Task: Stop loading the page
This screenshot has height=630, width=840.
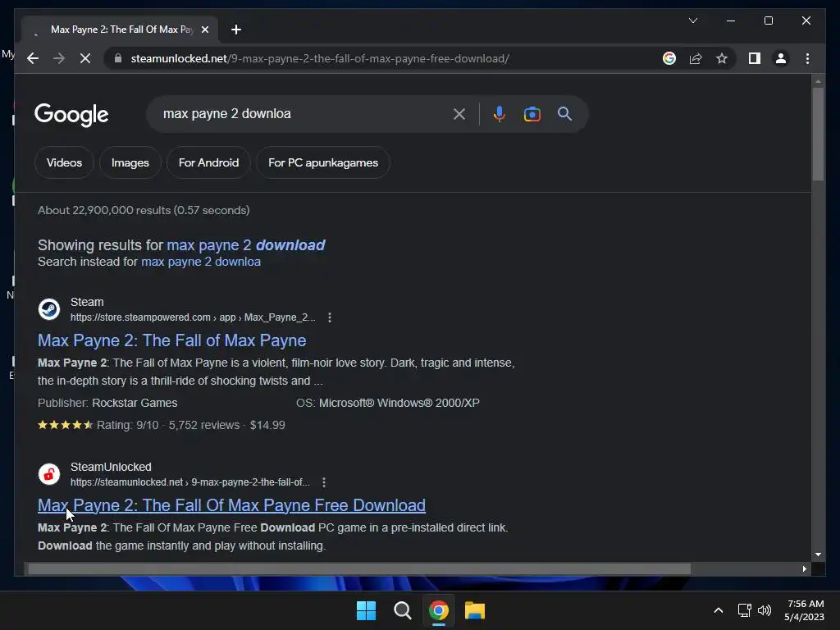Action: (x=85, y=58)
